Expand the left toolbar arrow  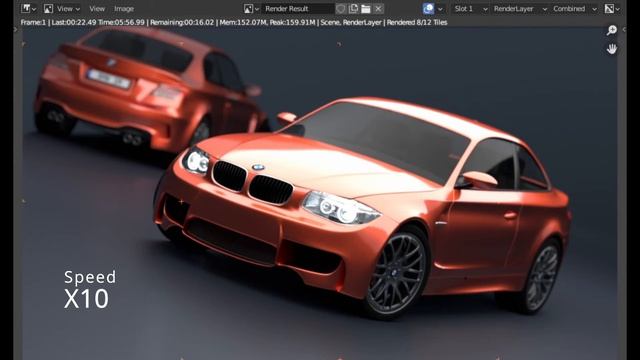(16, 29)
